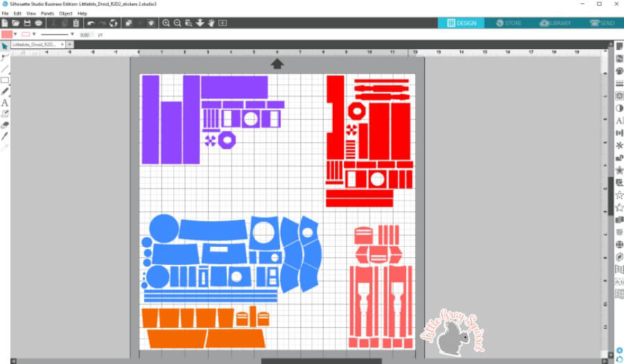Open the Text Style panel icon

coord(619,121)
